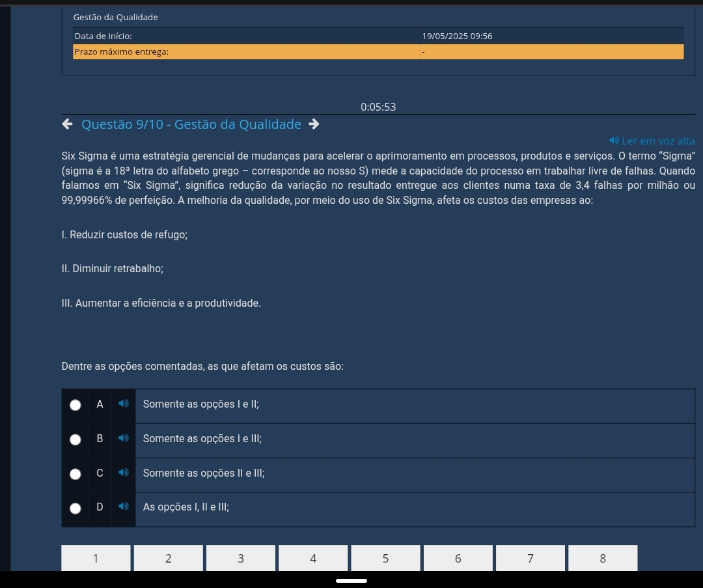Jump to question 2
Viewport: 703px width, 588px height.
[168, 558]
